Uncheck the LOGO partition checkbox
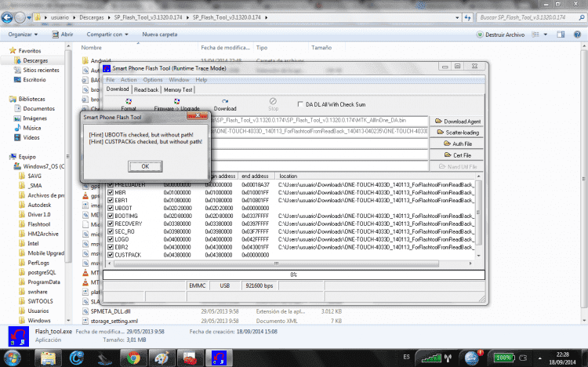This screenshot has width=588, height=367. 111,239
